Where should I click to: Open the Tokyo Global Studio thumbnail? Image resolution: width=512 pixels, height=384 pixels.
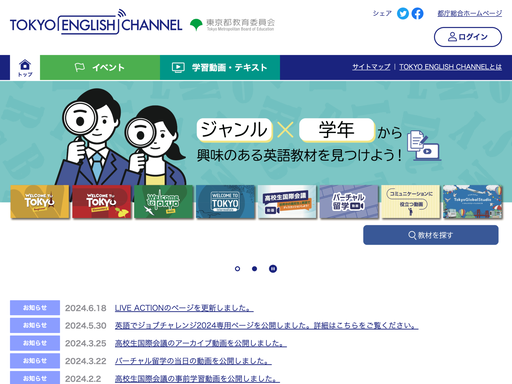(x=473, y=202)
